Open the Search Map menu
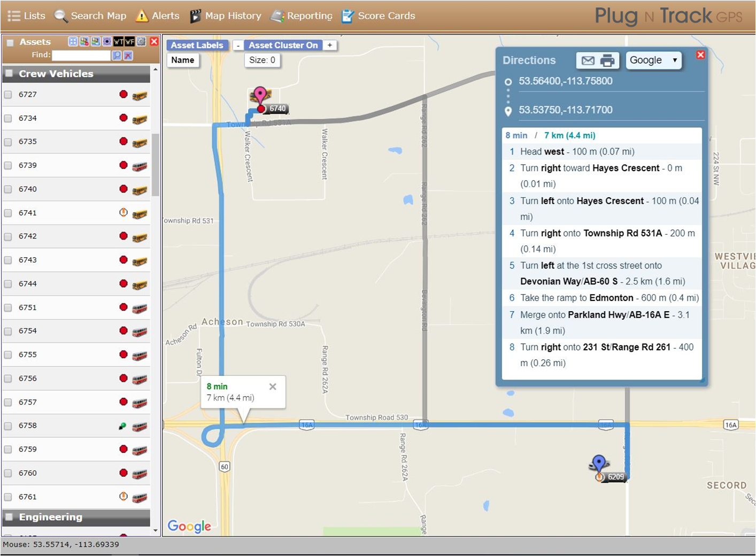This screenshot has width=756, height=556. 91,16
